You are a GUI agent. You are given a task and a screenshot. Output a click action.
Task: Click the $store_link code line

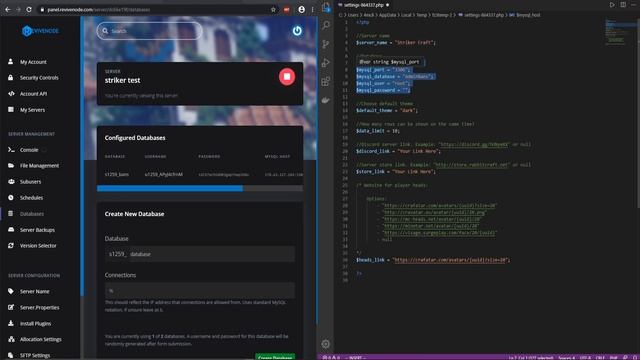(x=396, y=171)
